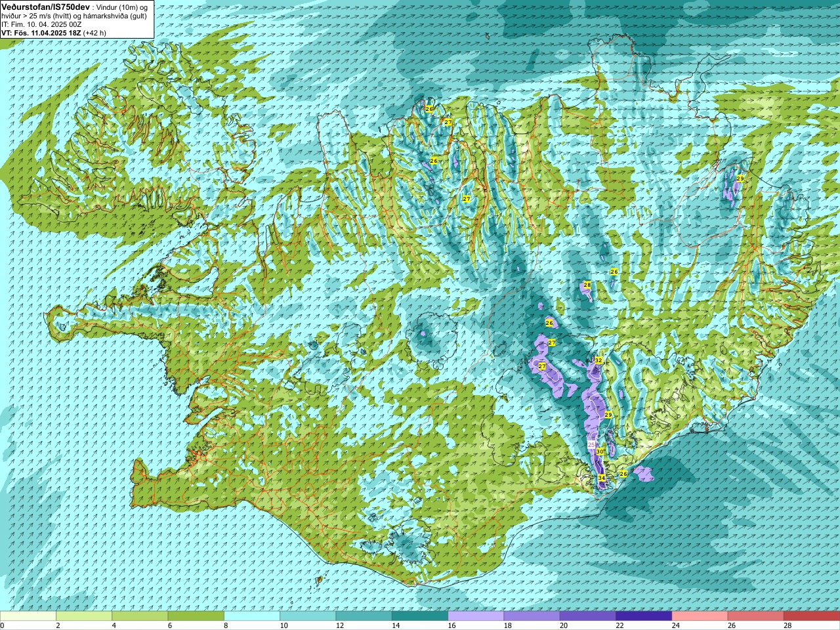Click the white gust label 25 on the map
This screenshot has width=840, height=630.
tap(591, 445)
